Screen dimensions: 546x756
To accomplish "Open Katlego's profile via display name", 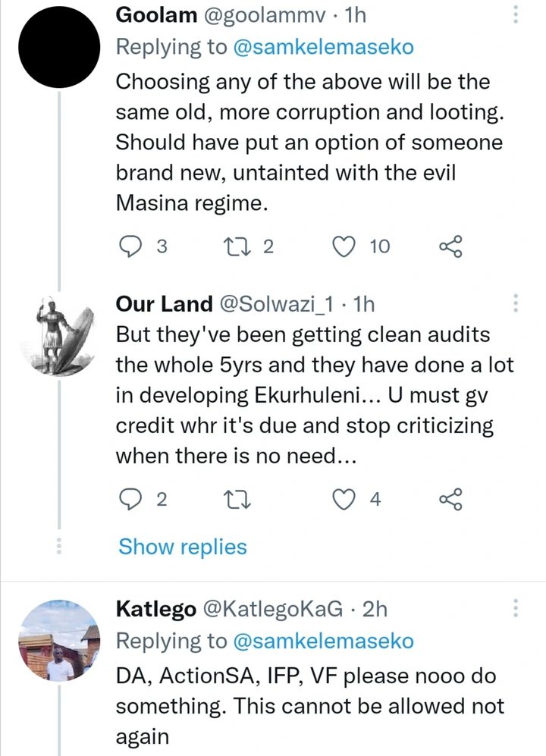I will pos(156,609).
